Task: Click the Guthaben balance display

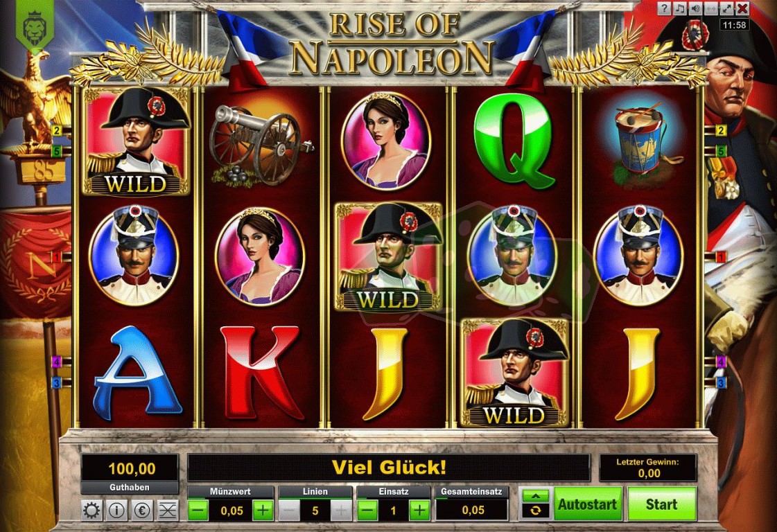Action: tap(130, 474)
